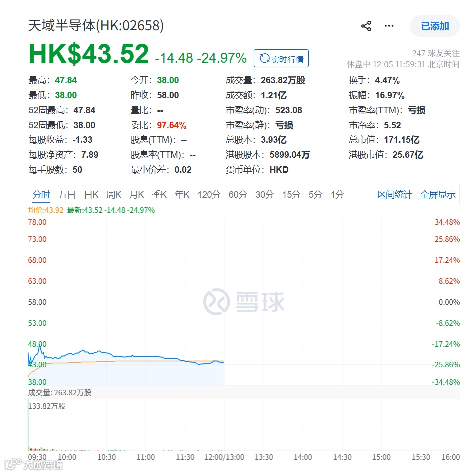The height and width of the screenshot is (474, 476).
Task: Click the 52周最高 value 47.84
Action: tap(84, 110)
